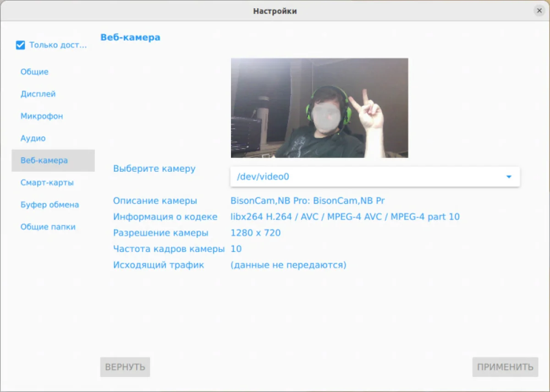Open the /dev/video0 camera dropdown

click(x=375, y=177)
